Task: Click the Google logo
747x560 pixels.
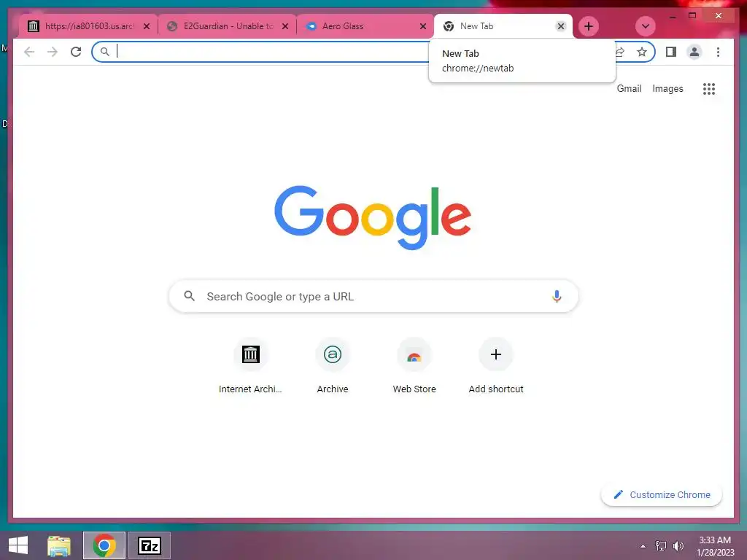Action: click(x=373, y=217)
